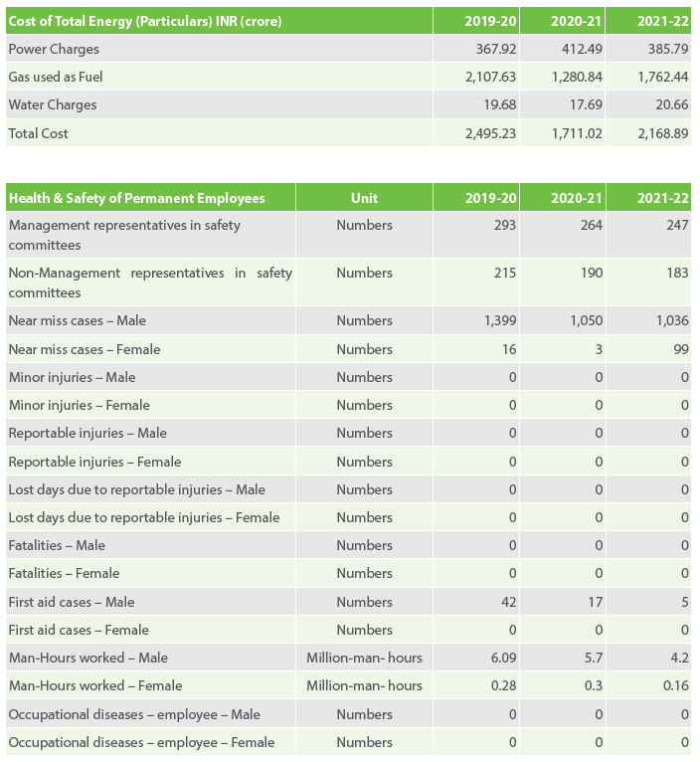Select Total Cost value 1,711.02
The height and width of the screenshot is (762, 700).
tap(577, 133)
